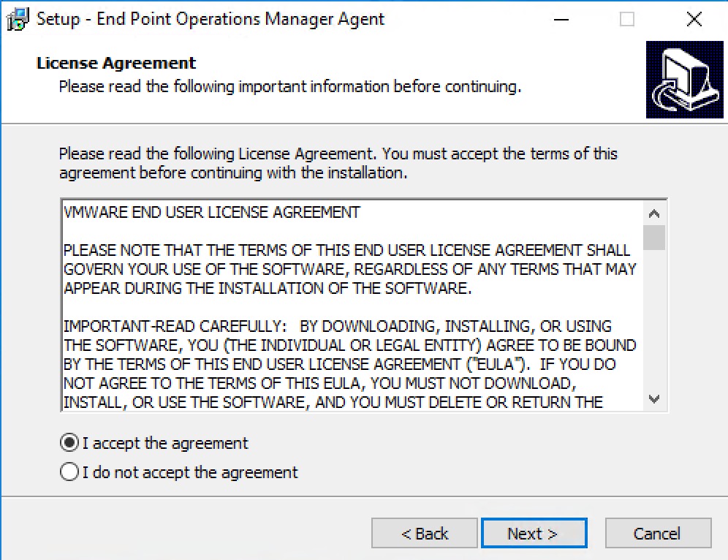This screenshot has height=560, width=728.
Task: Continue installation with the Next button
Action: coord(534,533)
